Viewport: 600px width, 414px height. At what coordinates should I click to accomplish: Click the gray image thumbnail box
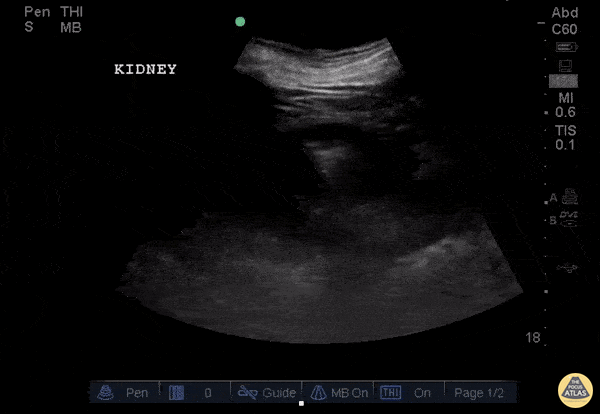(563, 81)
